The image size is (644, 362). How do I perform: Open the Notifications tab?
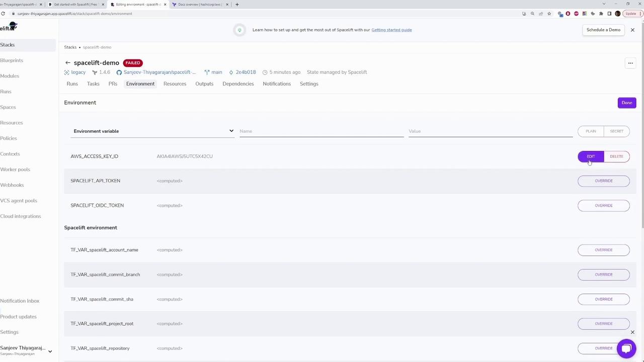[277, 84]
